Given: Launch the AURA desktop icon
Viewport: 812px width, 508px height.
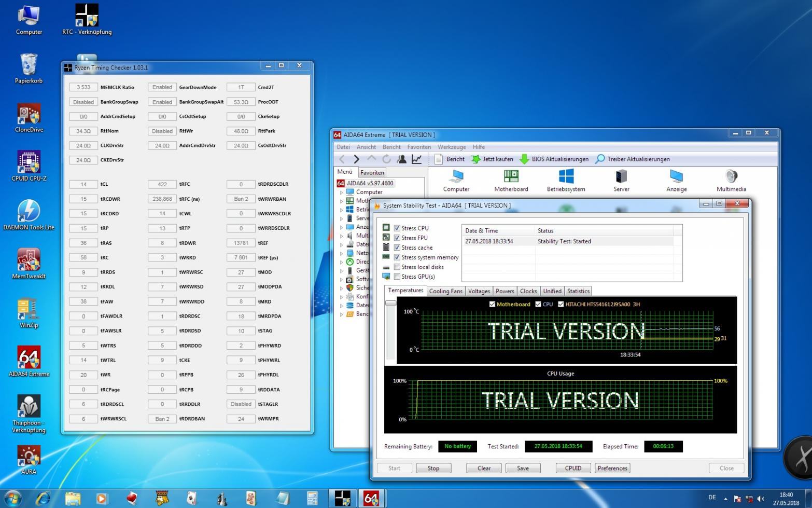Looking at the screenshot, I should (29, 460).
